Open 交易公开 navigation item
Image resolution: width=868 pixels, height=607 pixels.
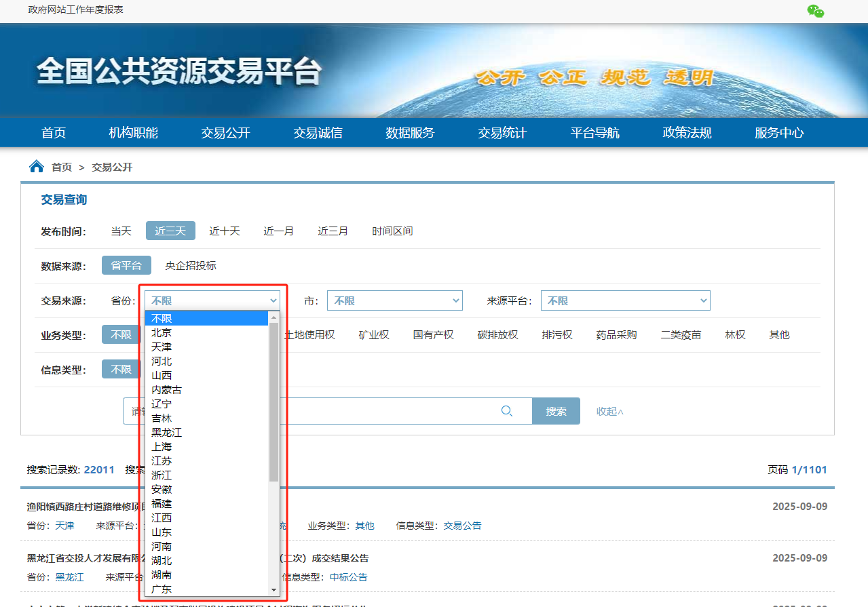[226, 133]
